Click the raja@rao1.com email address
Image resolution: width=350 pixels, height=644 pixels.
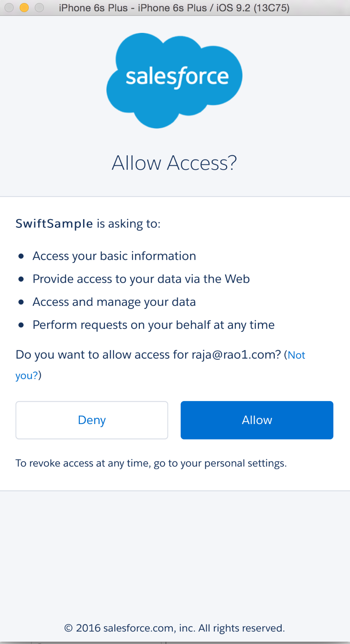pyautogui.click(x=236, y=355)
